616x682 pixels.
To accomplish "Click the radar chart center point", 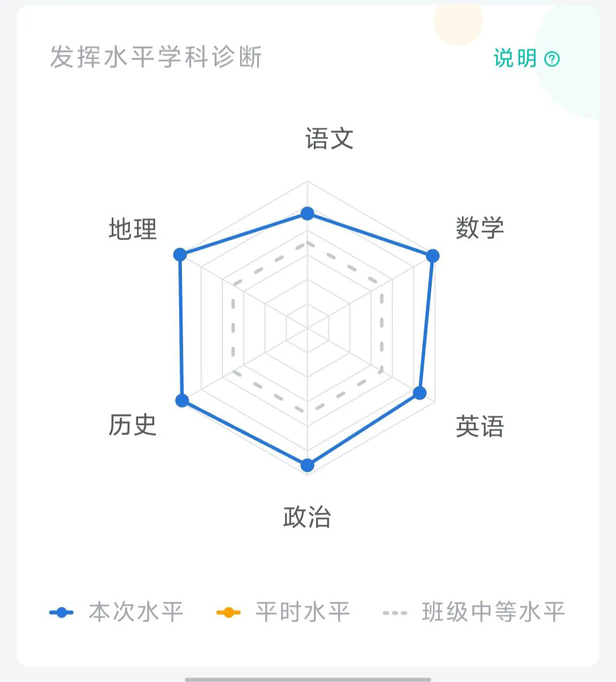I will pyautogui.click(x=307, y=328).
